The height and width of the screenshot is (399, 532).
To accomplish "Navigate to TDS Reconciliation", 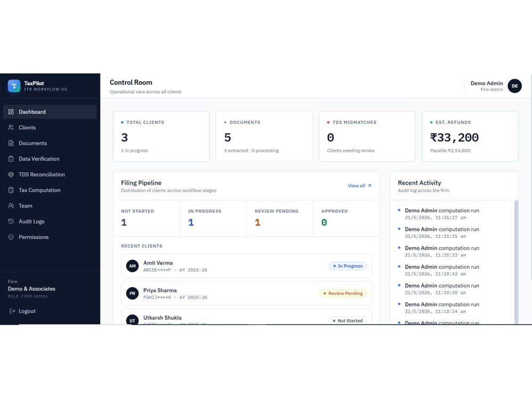I will tap(50, 174).
